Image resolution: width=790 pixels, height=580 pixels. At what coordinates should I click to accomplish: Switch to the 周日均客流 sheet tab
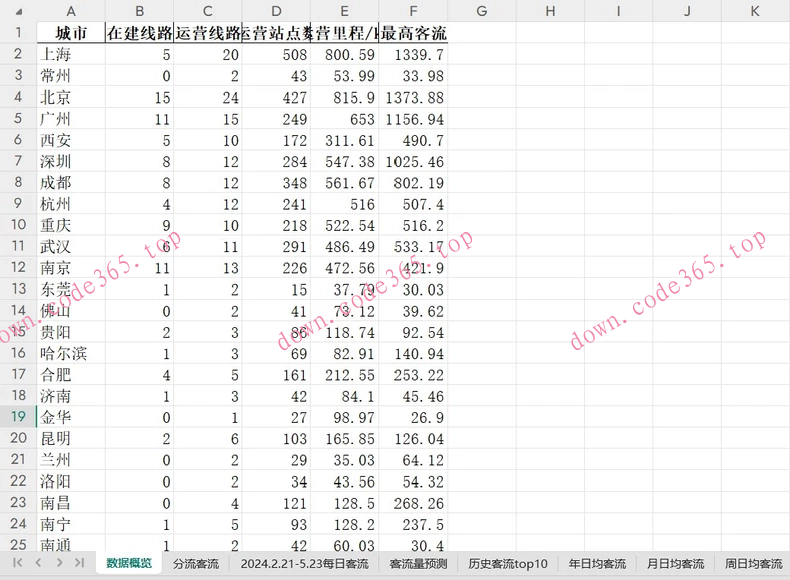[x=753, y=563]
